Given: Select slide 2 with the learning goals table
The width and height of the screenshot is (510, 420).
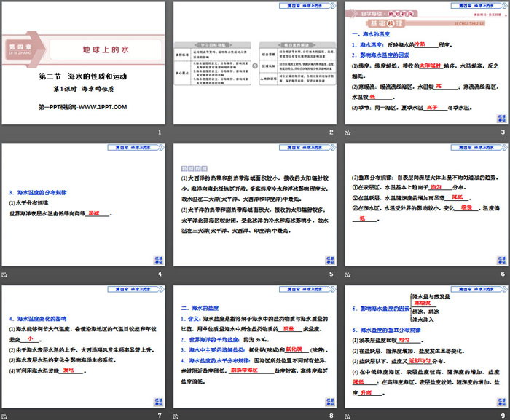Looking at the screenshot, I should (x=254, y=64).
